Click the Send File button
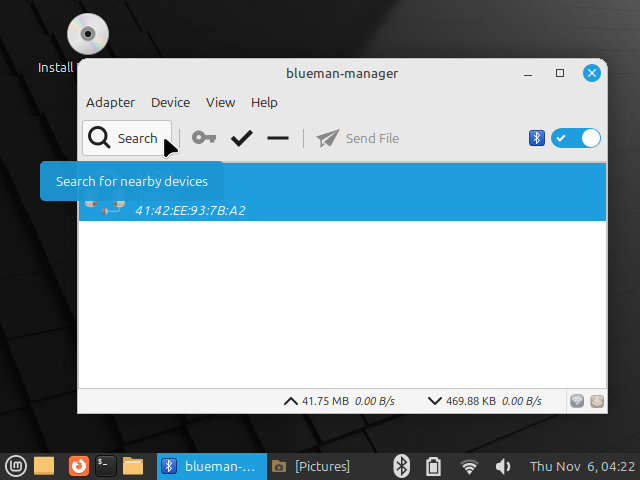Image resolution: width=640 pixels, height=480 pixels. 358,138
